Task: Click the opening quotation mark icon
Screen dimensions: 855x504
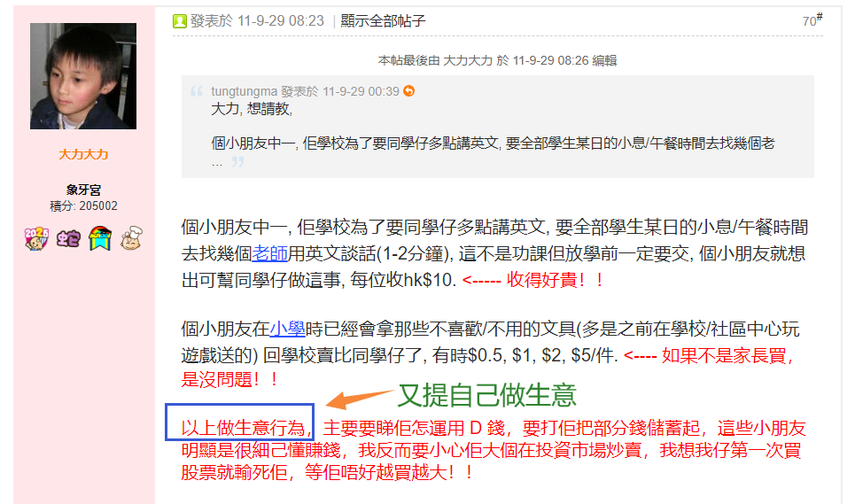Action: (197, 91)
